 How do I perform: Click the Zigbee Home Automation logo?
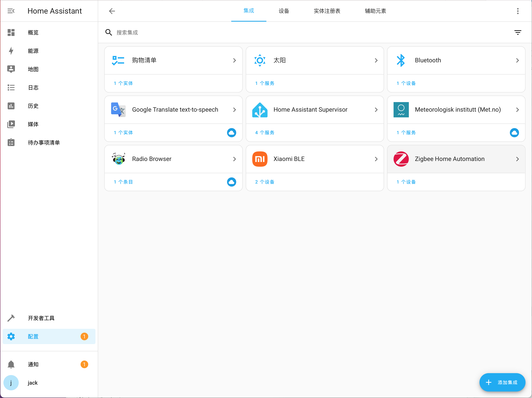pos(401,159)
